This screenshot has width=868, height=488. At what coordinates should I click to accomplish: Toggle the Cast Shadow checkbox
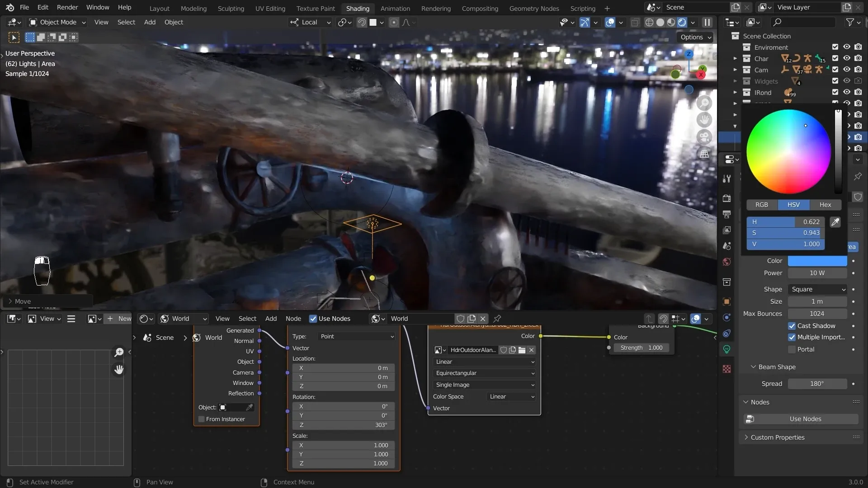tap(792, 325)
